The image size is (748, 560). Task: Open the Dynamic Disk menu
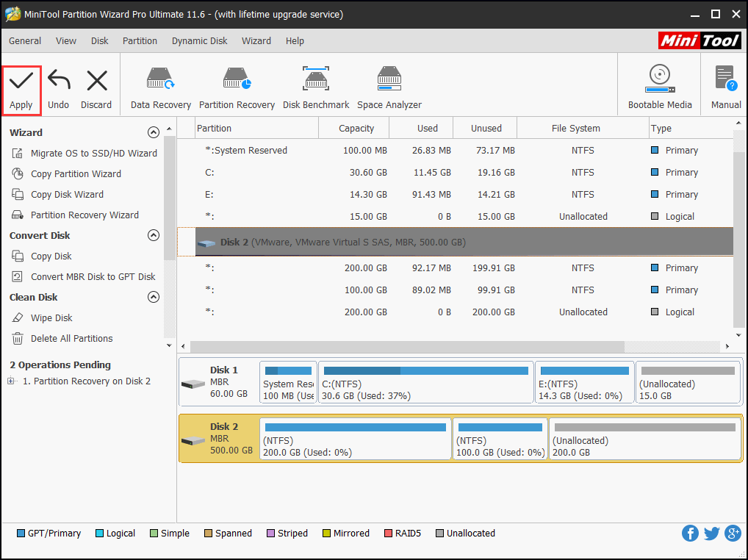click(x=199, y=41)
